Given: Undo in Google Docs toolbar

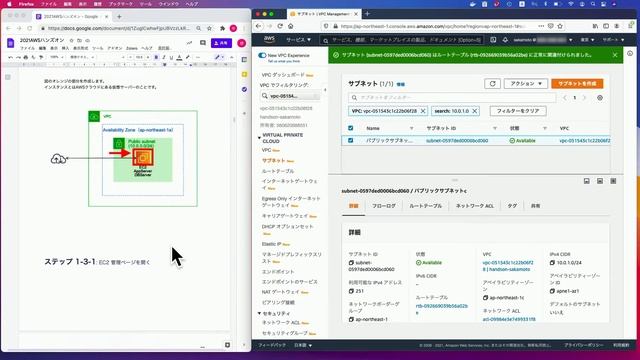Looking at the screenshot, I should tap(11, 57).
